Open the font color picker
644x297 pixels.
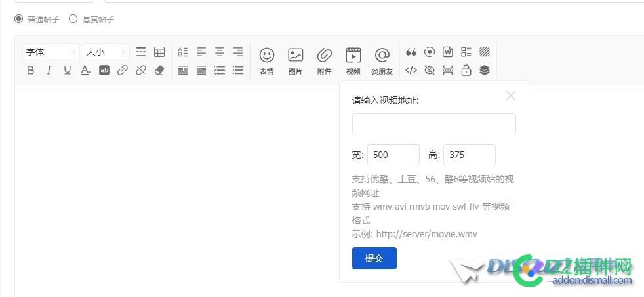(85, 70)
